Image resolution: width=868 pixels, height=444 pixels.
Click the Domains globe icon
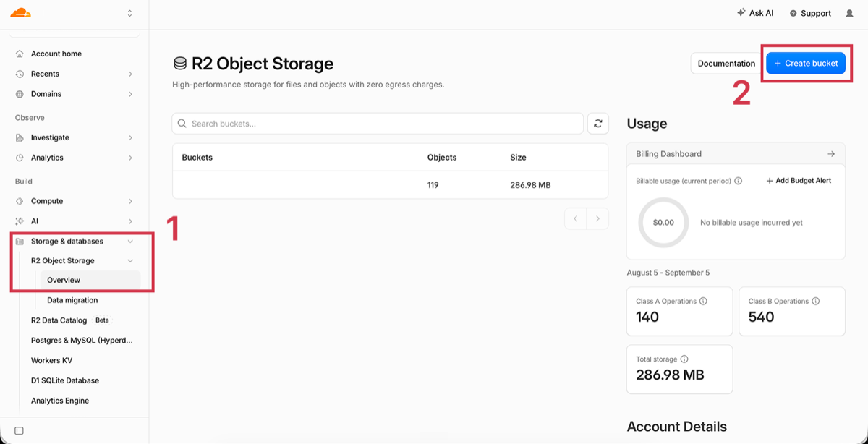point(20,94)
